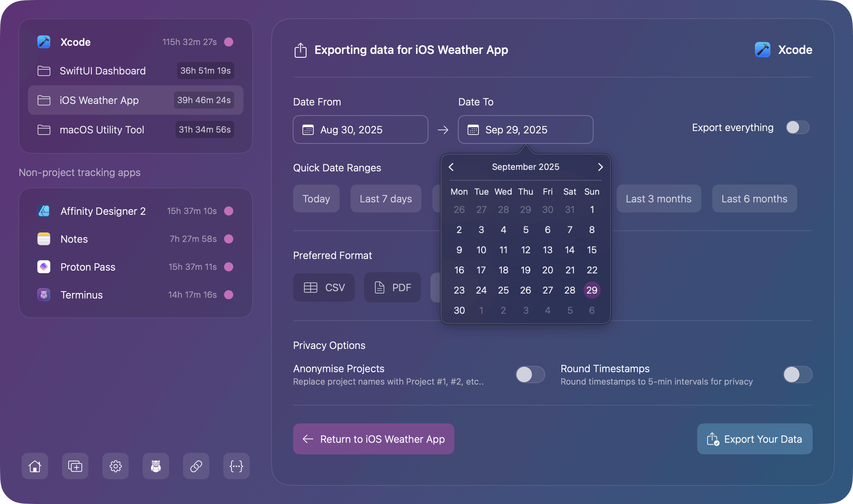This screenshot has width=853, height=504.
Task: Open the code braces icon
Action: (236, 466)
